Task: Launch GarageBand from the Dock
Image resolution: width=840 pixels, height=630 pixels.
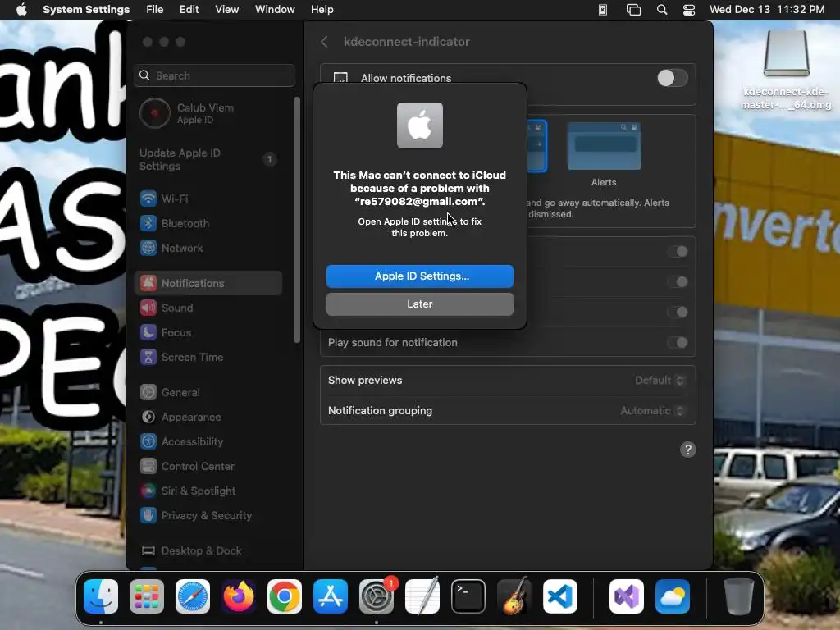Action: pyautogui.click(x=514, y=596)
